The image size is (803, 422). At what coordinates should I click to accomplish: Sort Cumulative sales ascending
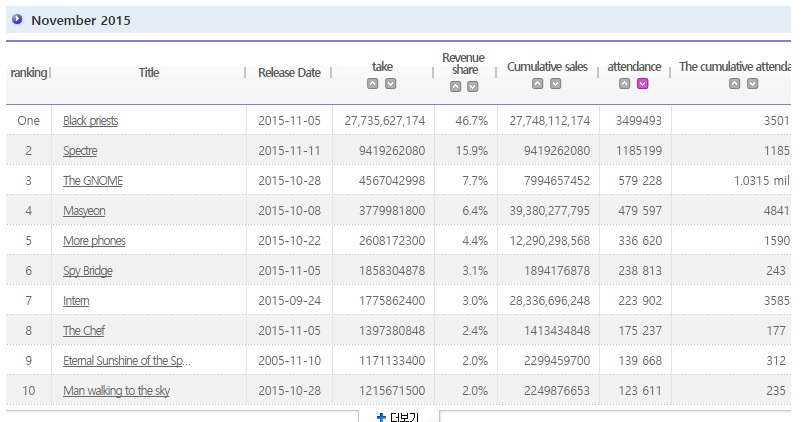click(538, 84)
